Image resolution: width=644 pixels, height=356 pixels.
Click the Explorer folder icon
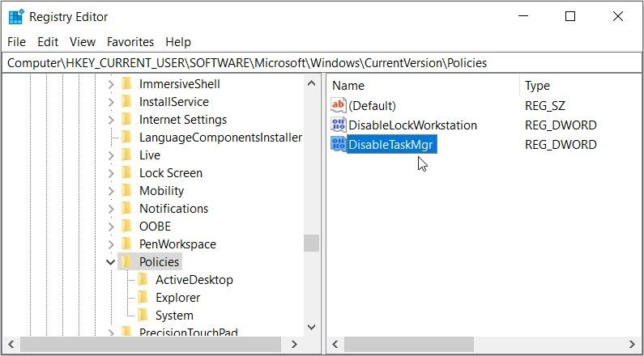point(143,297)
